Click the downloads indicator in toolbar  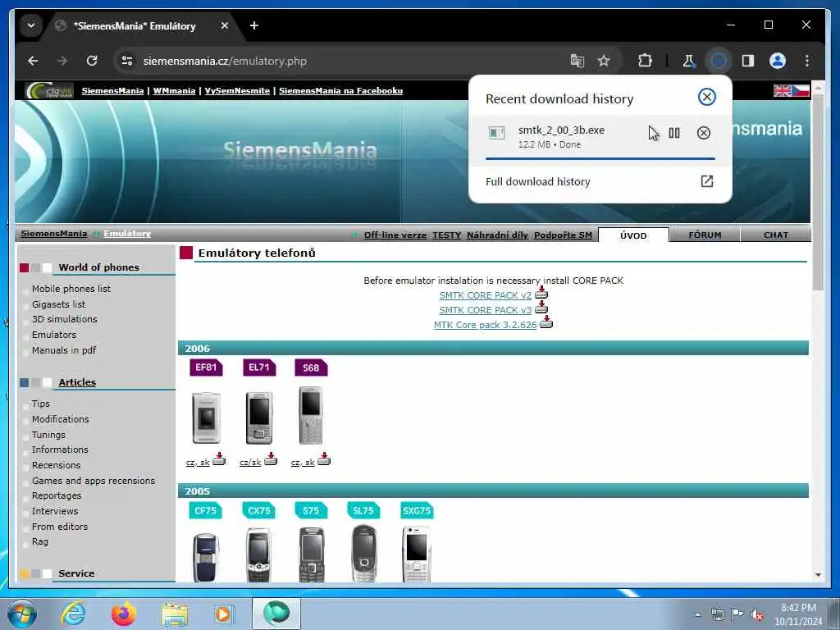click(x=719, y=61)
